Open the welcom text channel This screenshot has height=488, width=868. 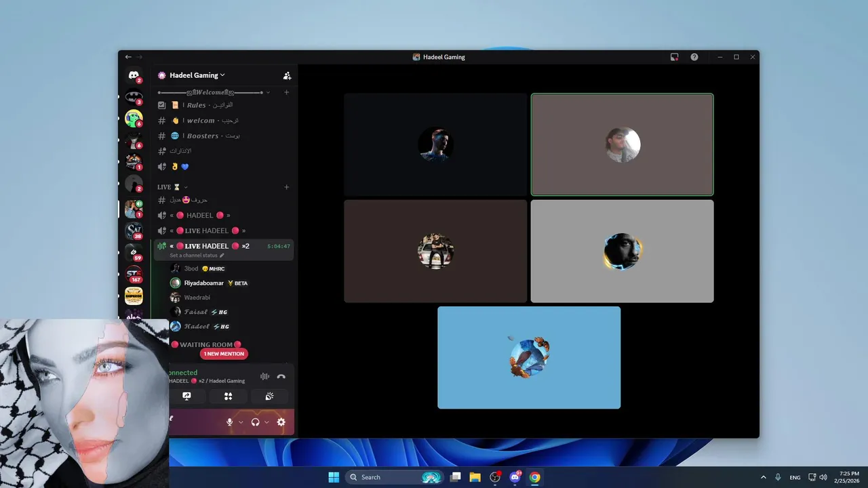[224, 121]
